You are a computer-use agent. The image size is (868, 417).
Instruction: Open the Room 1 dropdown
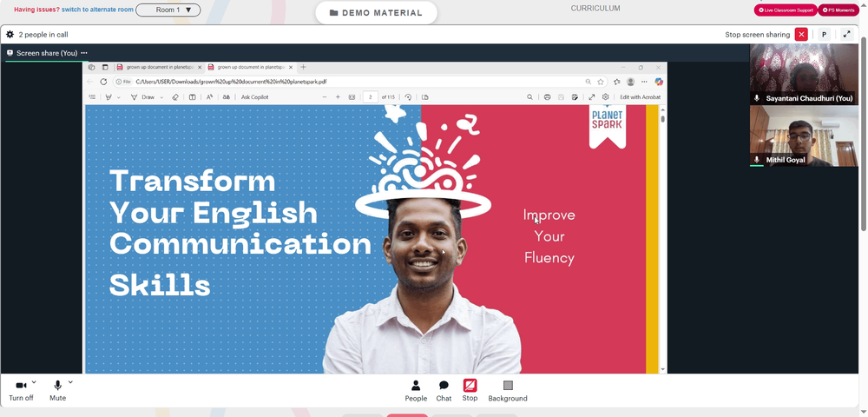coord(168,10)
